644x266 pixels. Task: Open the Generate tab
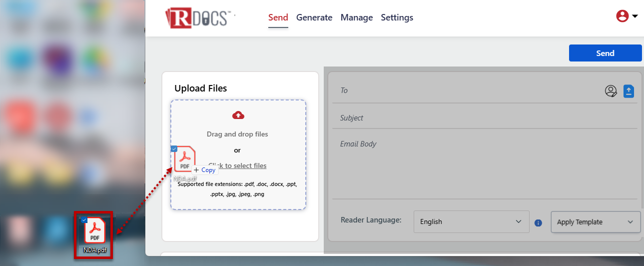pos(314,17)
